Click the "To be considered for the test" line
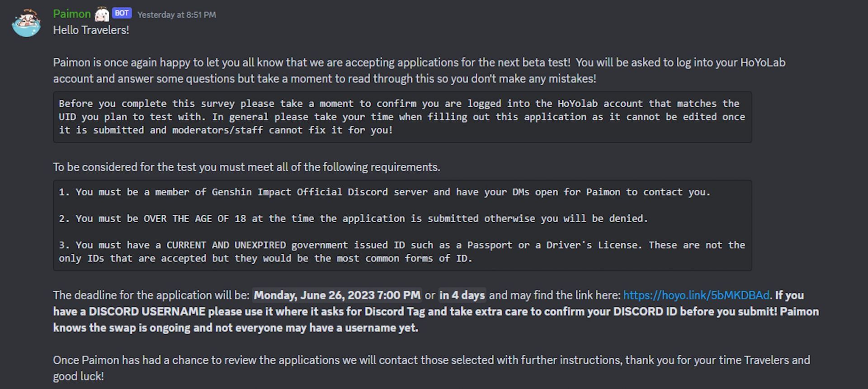 (x=246, y=167)
